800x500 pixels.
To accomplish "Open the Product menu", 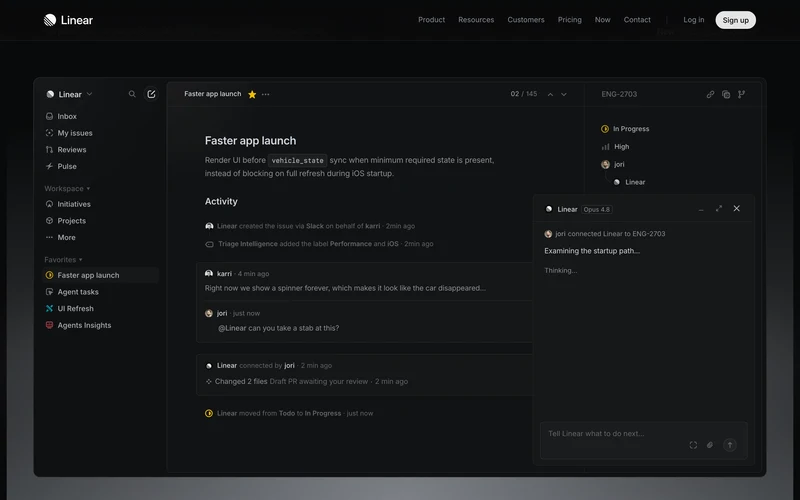I will [x=432, y=20].
